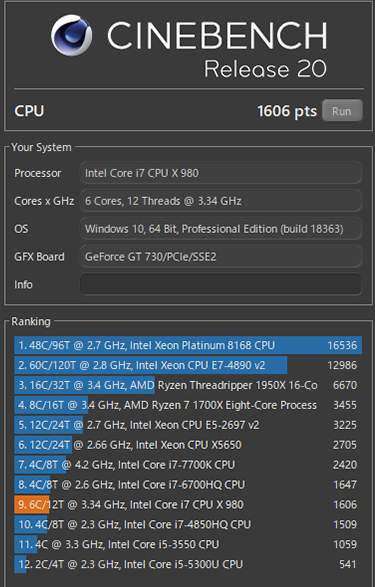Select the Xeon E5-2697 v2 ranking row
375x587 pixels.
coord(188,425)
